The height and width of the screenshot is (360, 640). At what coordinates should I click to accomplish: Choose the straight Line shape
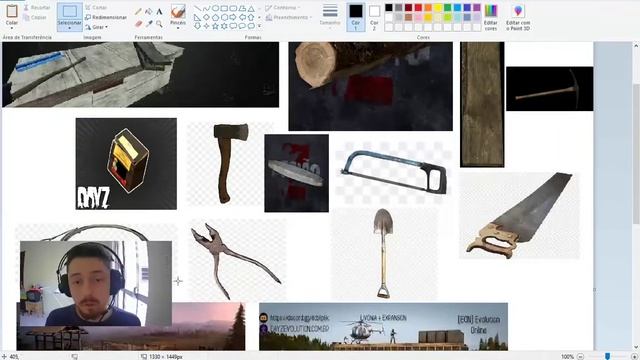click(x=198, y=8)
